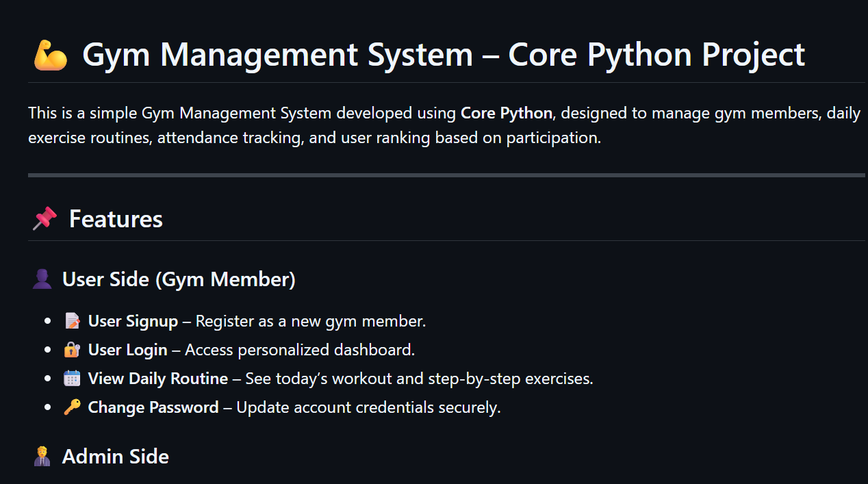This screenshot has height=484, width=868.
Task: Click the bold 'User Login' text
Action: (128, 350)
